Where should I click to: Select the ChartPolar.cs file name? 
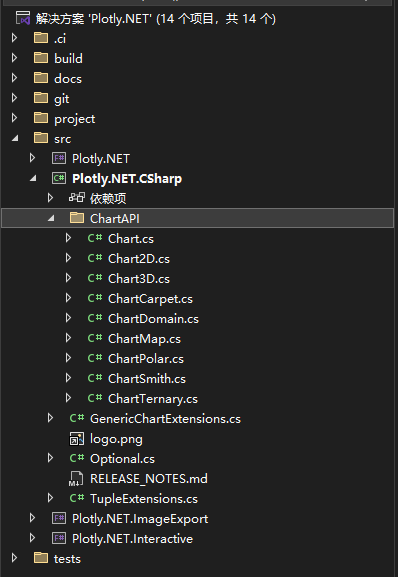146,358
